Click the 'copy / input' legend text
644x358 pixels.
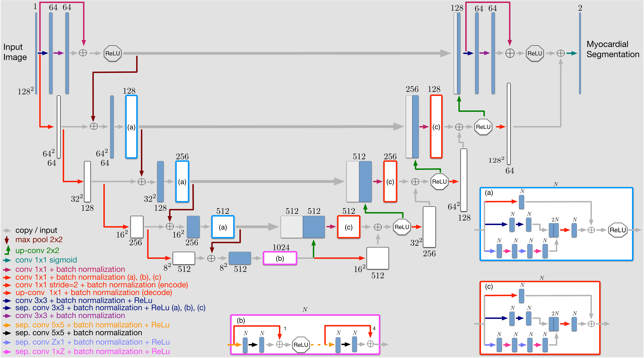click(x=36, y=230)
